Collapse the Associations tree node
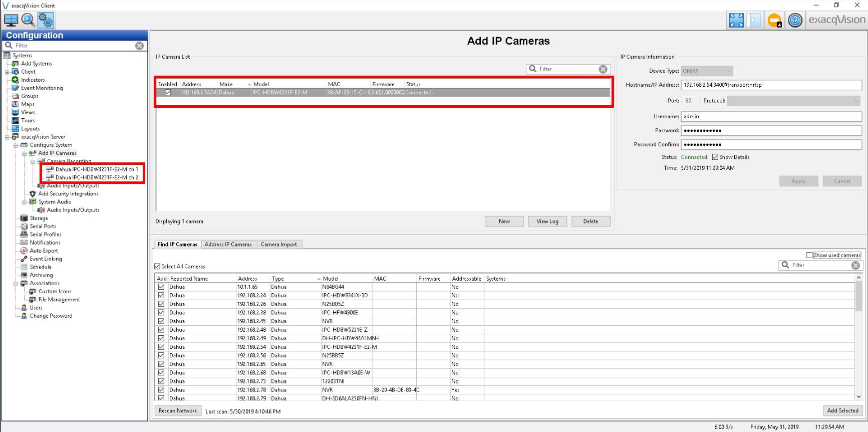Screen dimensions: 868x432 (x=16, y=283)
